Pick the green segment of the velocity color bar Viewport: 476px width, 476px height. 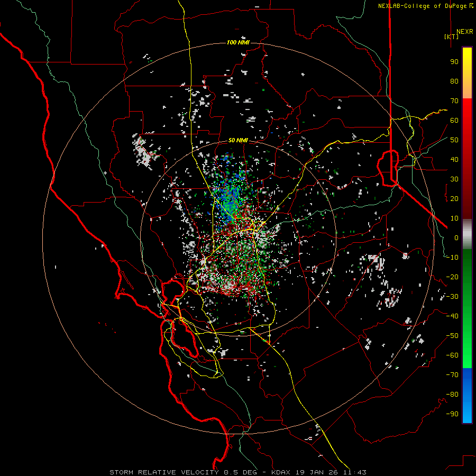(467, 308)
